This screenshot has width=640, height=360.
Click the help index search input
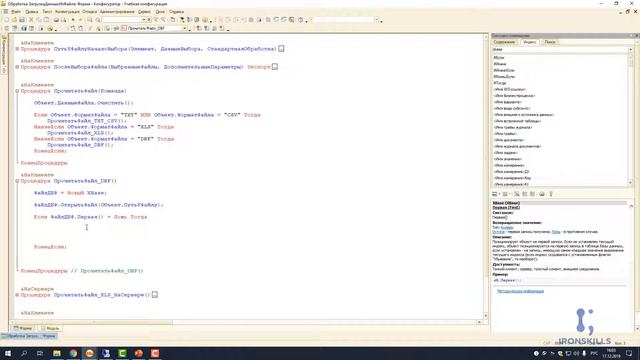coord(560,49)
